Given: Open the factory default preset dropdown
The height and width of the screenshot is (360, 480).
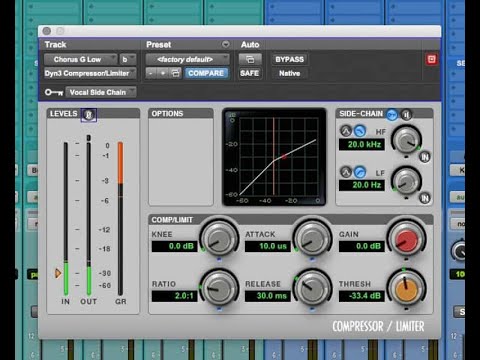Looking at the screenshot, I should (188, 59).
